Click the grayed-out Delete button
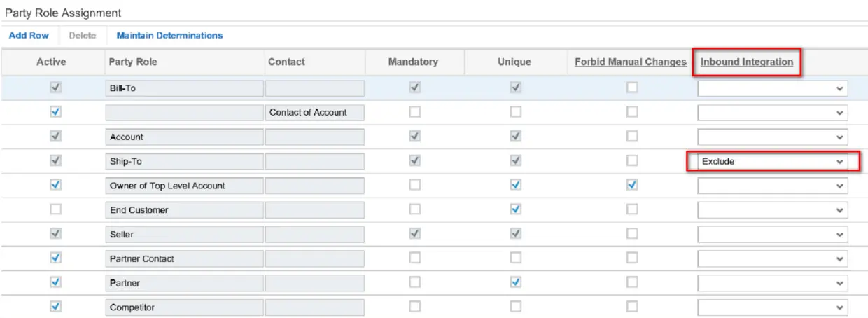 click(x=83, y=35)
